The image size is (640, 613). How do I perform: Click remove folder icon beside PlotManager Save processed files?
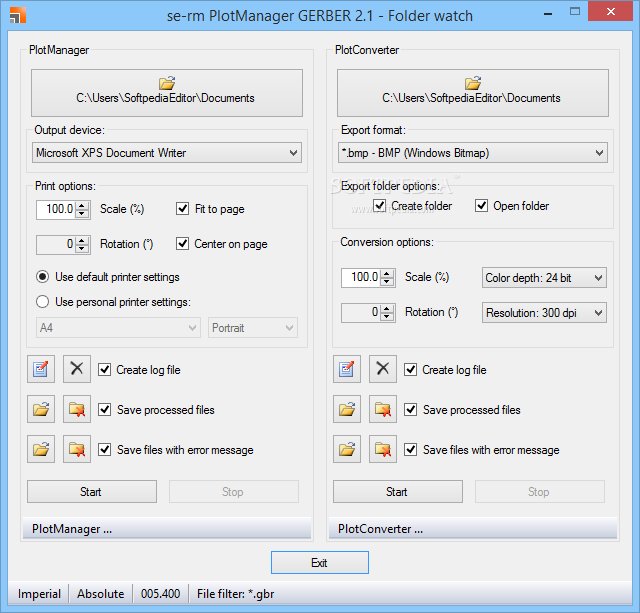click(x=77, y=409)
